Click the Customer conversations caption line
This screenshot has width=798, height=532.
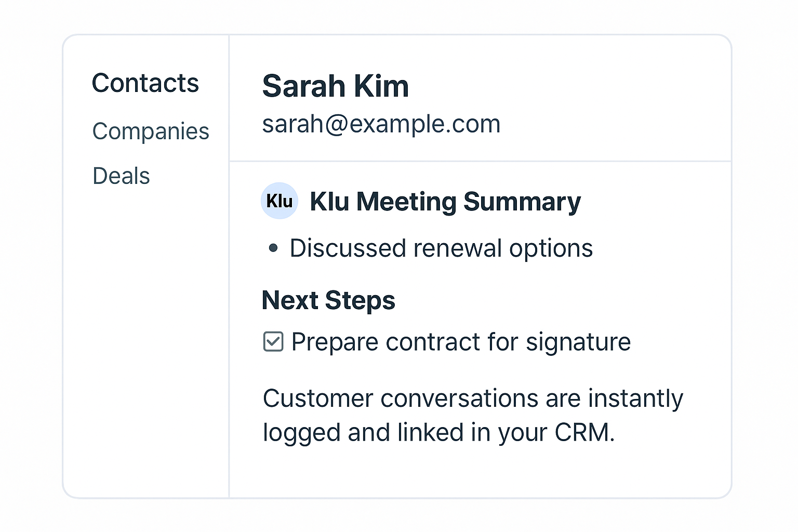pos(473,399)
